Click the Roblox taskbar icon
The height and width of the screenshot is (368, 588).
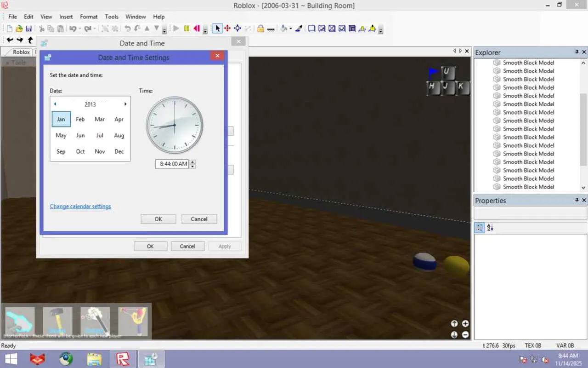tap(123, 359)
